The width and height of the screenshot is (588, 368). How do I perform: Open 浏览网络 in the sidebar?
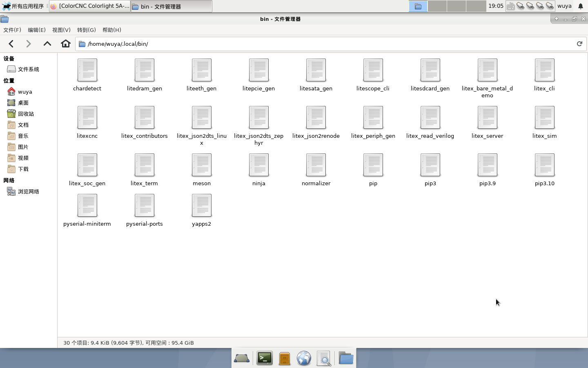[29, 191]
